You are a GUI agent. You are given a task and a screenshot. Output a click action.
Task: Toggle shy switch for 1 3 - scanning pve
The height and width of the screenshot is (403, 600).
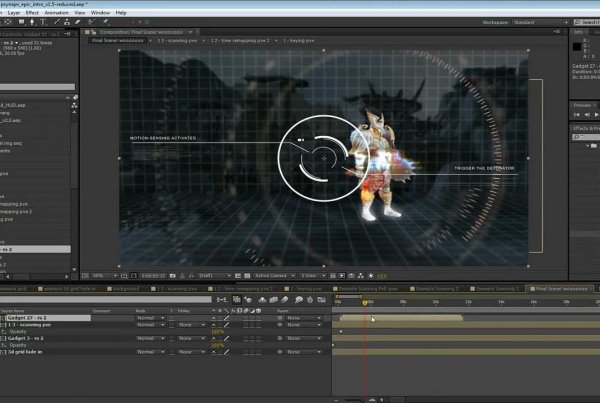point(214,325)
